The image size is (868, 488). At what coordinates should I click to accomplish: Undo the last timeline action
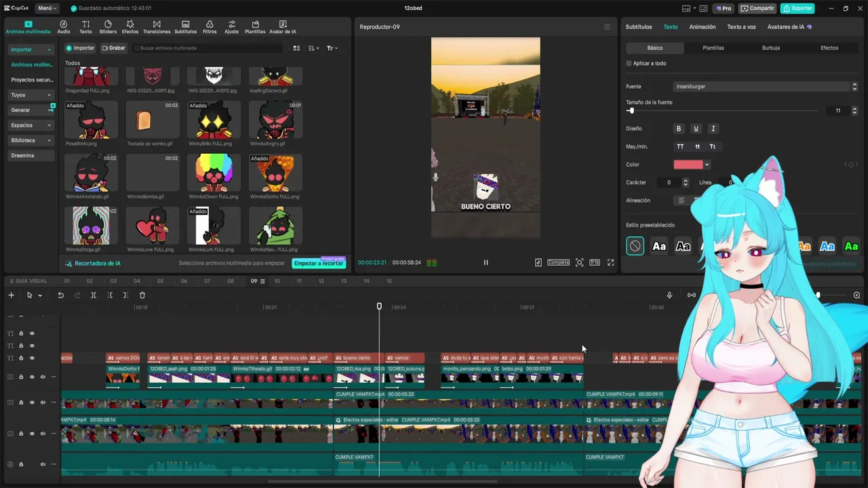(x=60, y=295)
